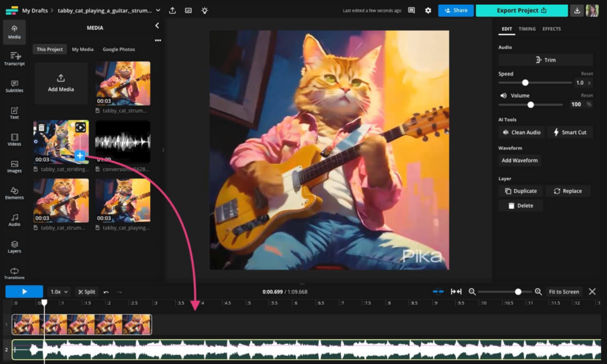Click the comments icon near the settings gear

coord(411,10)
